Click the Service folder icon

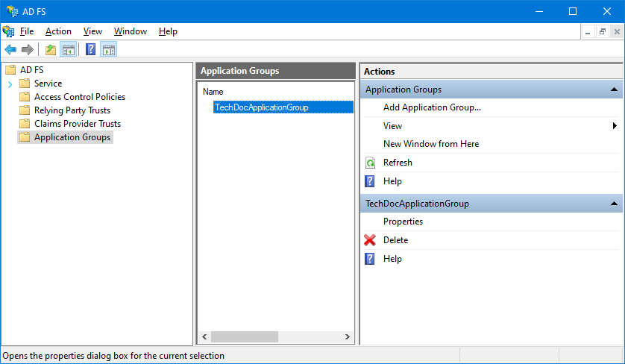click(25, 83)
